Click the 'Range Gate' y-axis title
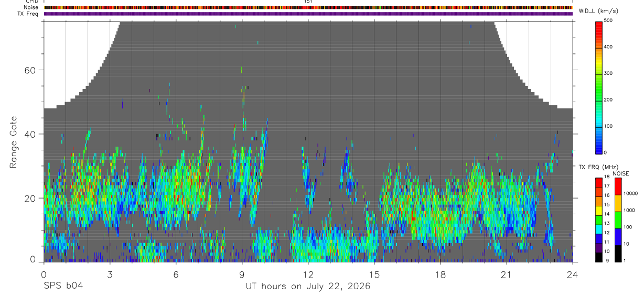This screenshot has height=297, width=644. [13, 141]
